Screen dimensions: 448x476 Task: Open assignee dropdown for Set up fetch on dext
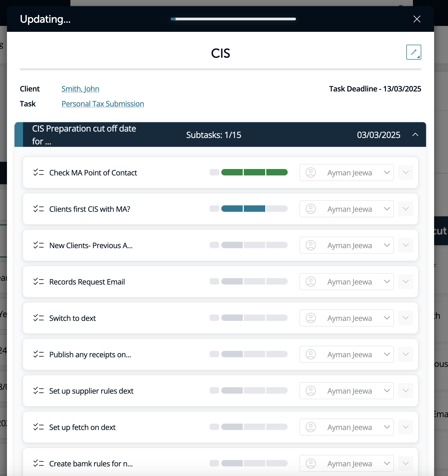coord(347,427)
